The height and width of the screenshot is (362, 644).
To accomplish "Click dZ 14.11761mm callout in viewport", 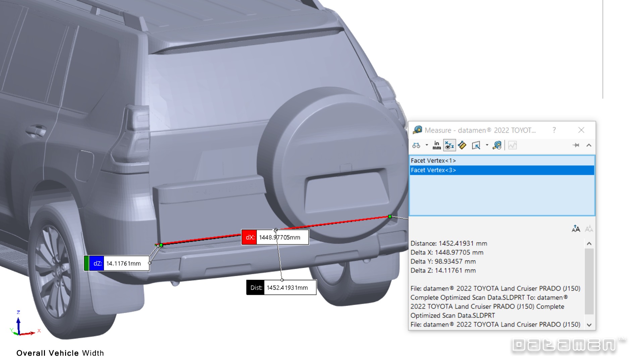I will [x=117, y=263].
